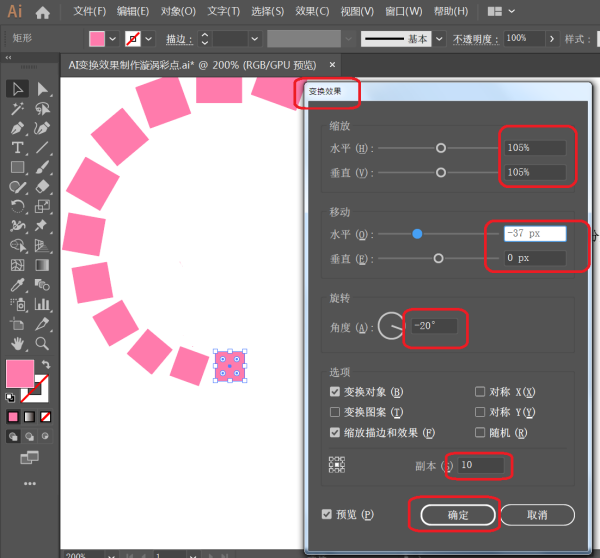Enable 对称 Y(Y) checkbox
This screenshot has width=600, height=558.
click(x=480, y=412)
